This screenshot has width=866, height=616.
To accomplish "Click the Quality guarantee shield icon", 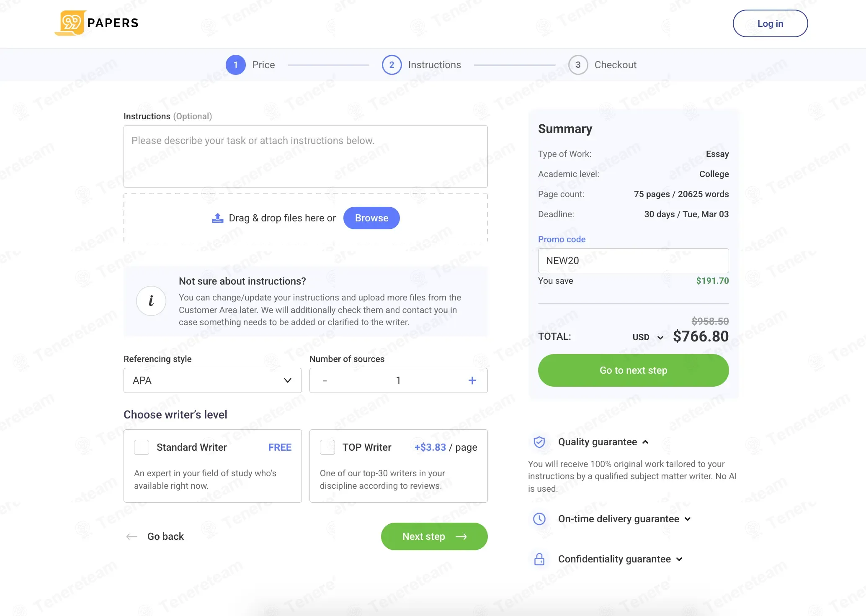I will [x=539, y=442].
